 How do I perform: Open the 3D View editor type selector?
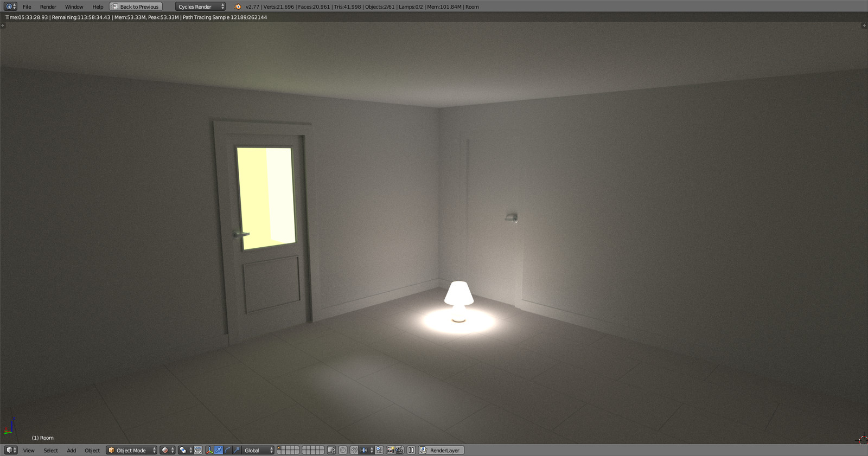(x=11, y=450)
